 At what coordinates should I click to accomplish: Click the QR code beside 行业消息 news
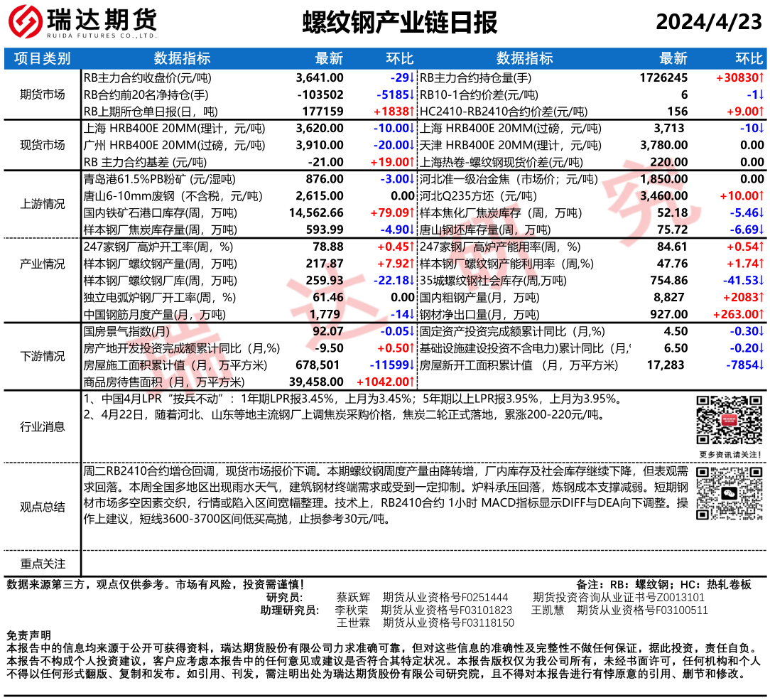coord(729,419)
